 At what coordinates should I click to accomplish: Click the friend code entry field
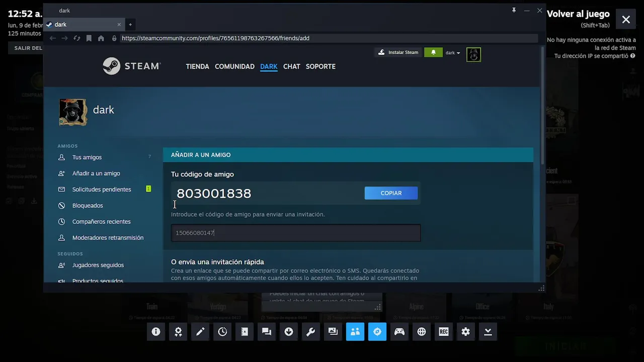(296, 233)
